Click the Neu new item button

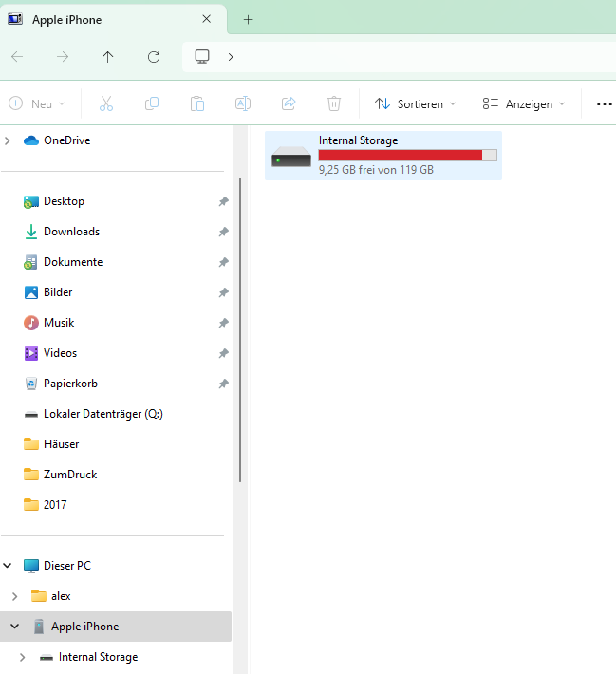pyautogui.click(x=37, y=103)
